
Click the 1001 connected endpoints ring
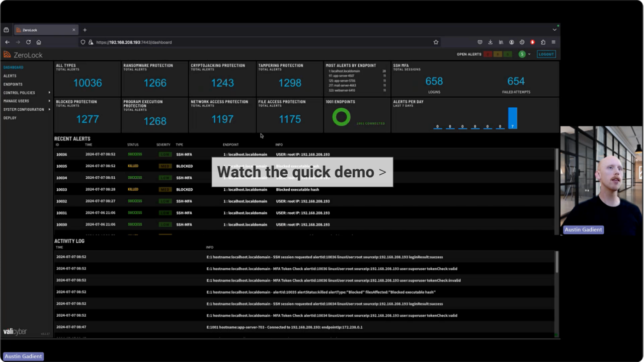click(341, 117)
